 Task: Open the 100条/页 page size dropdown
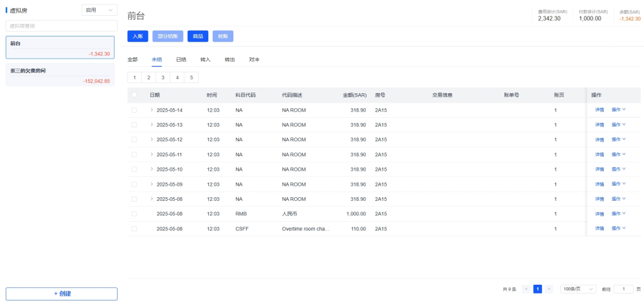[578, 289]
